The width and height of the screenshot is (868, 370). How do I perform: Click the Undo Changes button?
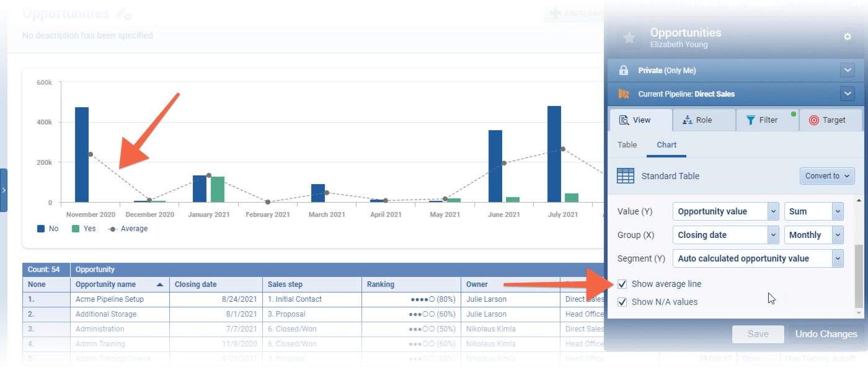[826, 334]
